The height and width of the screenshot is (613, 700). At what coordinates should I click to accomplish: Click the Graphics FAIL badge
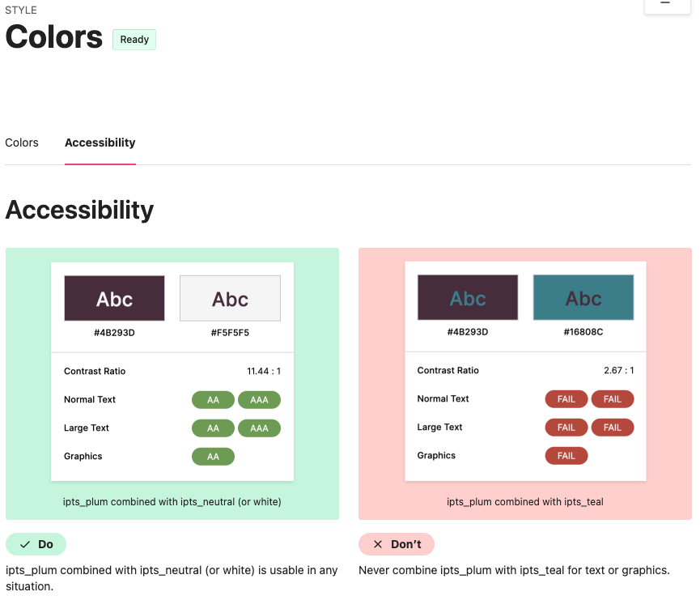[566, 456]
